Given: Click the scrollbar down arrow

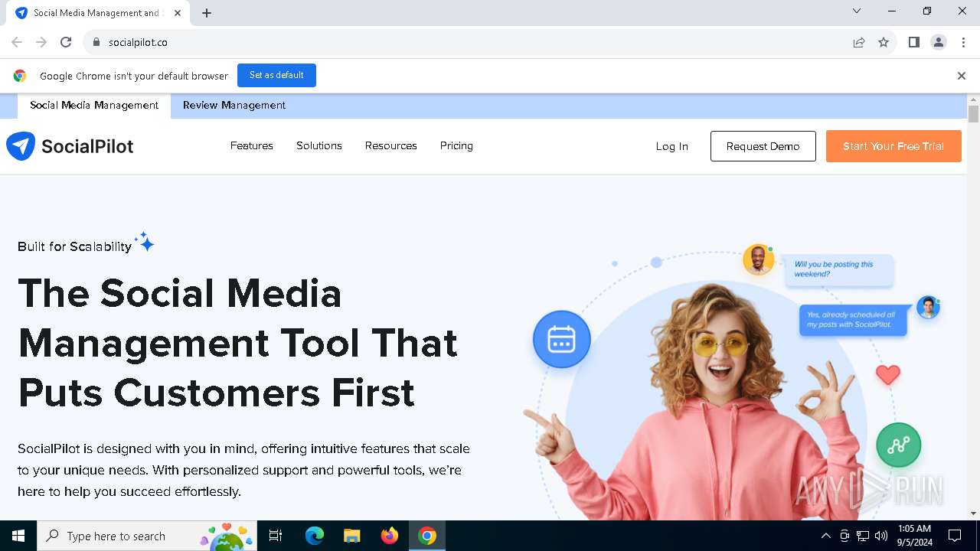Looking at the screenshot, I should pyautogui.click(x=974, y=514).
